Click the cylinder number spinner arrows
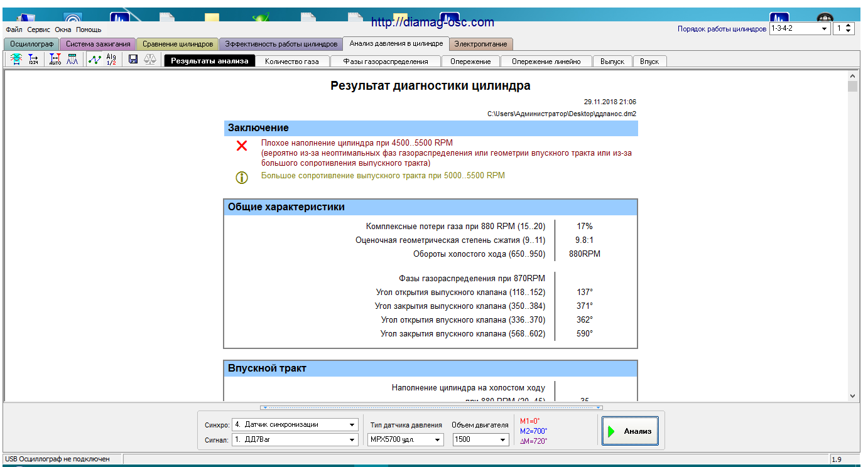 pyautogui.click(x=849, y=29)
